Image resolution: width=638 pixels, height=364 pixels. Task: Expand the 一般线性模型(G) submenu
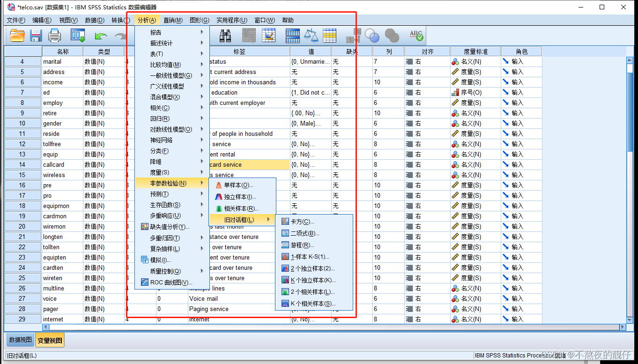pyautogui.click(x=172, y=75)
